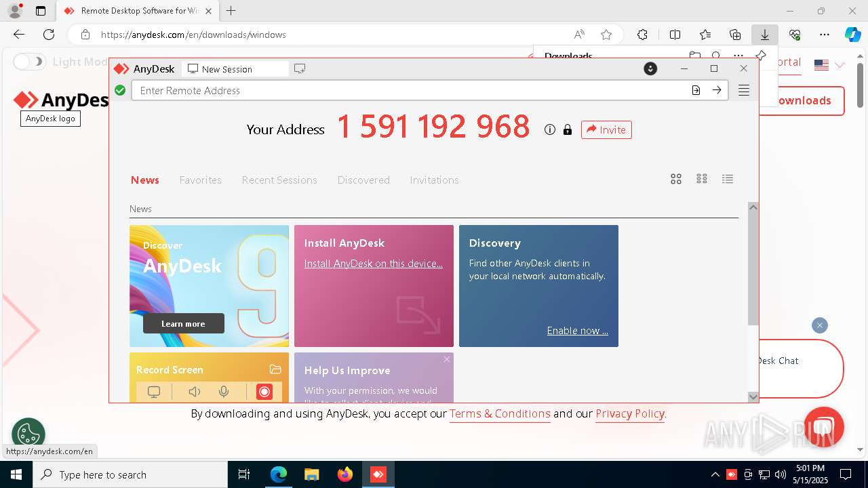Select the New Session tab

click(235, 68)
